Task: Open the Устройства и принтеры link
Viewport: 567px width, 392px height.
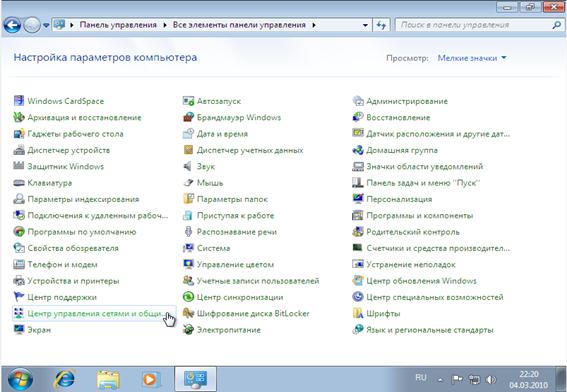Action: pos(73,281)
